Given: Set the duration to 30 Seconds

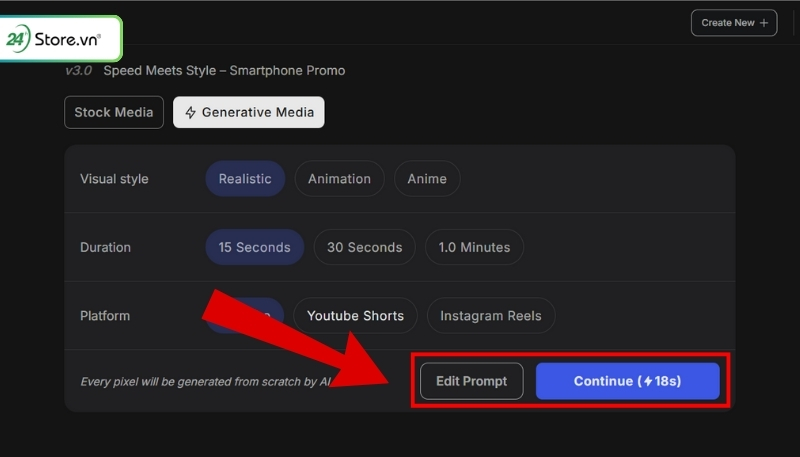Looking at the screenshot, I should pos(364,247).
